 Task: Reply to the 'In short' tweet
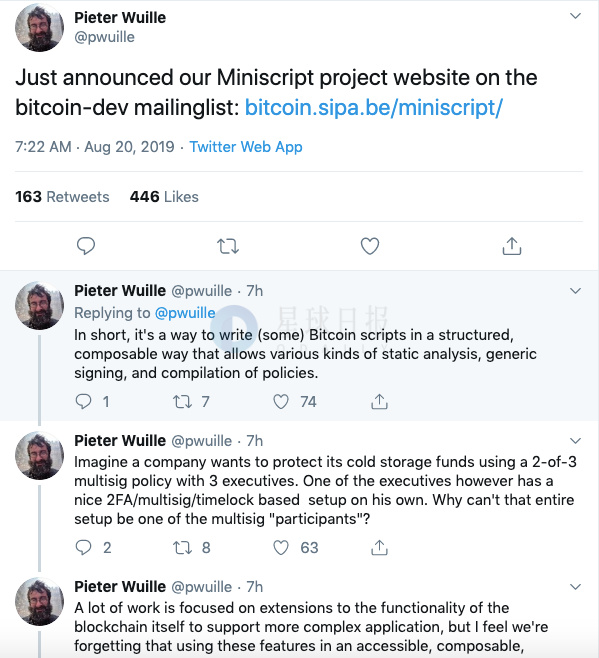click(83, 402)
